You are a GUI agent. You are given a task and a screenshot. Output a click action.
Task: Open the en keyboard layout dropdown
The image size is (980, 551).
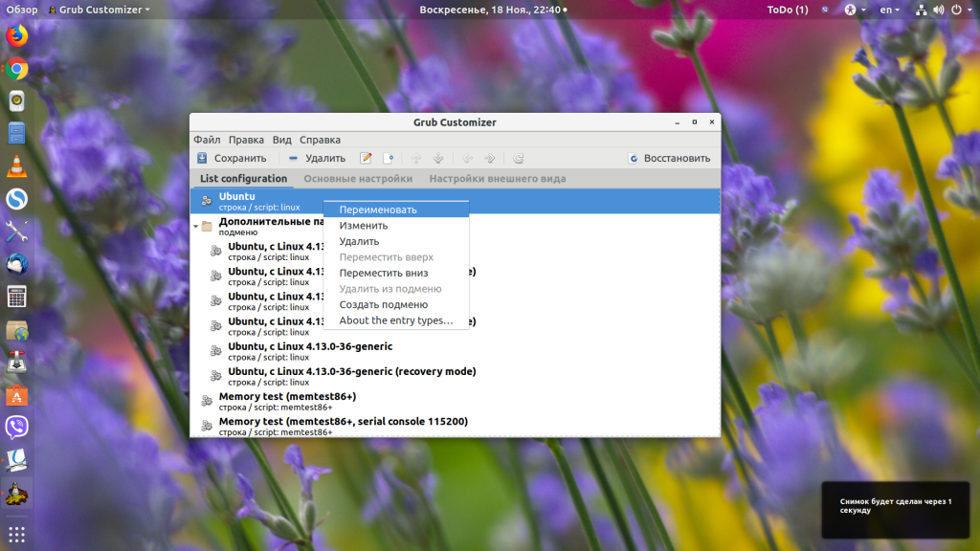[892, 10]
